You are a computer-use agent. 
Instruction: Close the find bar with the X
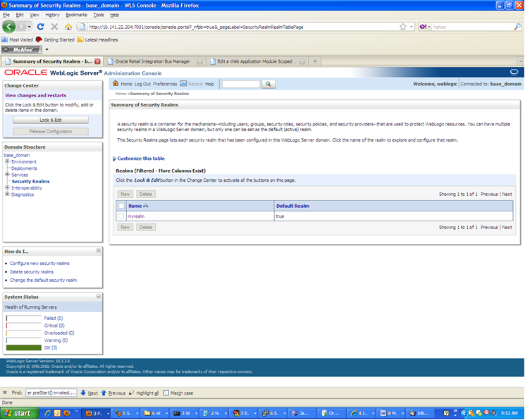pos(5,393)
